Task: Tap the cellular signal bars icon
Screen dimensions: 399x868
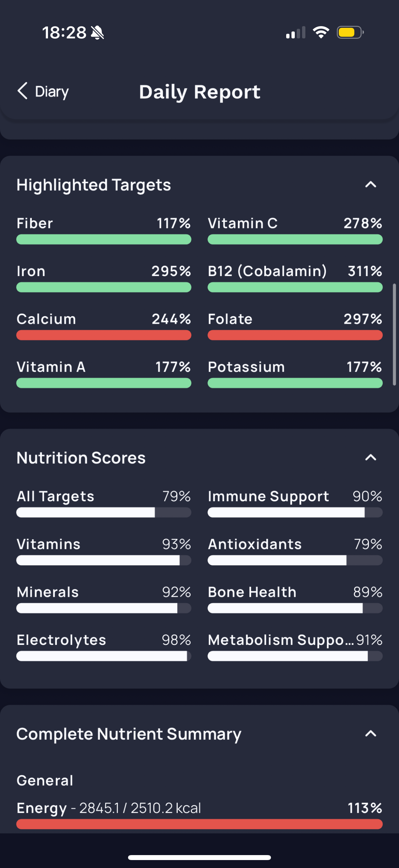Action: (296, 33)
